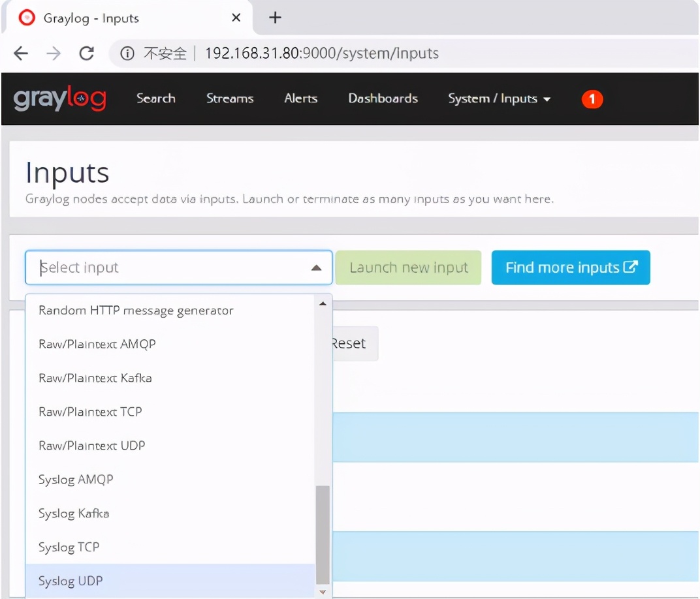
Task: Choose Raw/Plaintext TCP option
Action: tap(170, 412)
